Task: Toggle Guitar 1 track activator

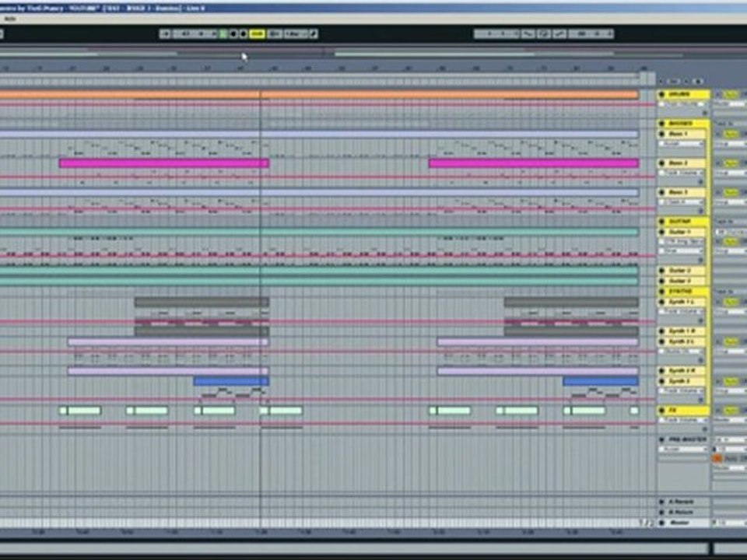Action: pyautogui.click(x=731, y=241)
